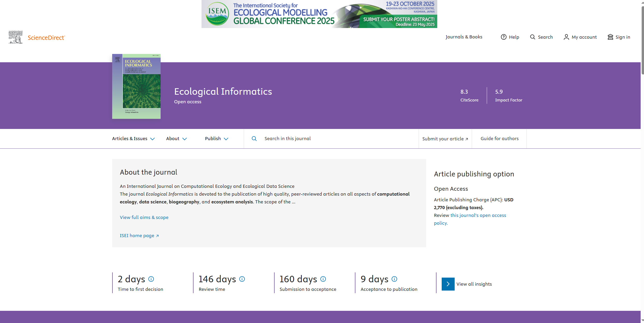Click the info icon beside 9 days

tap(394, 279)
